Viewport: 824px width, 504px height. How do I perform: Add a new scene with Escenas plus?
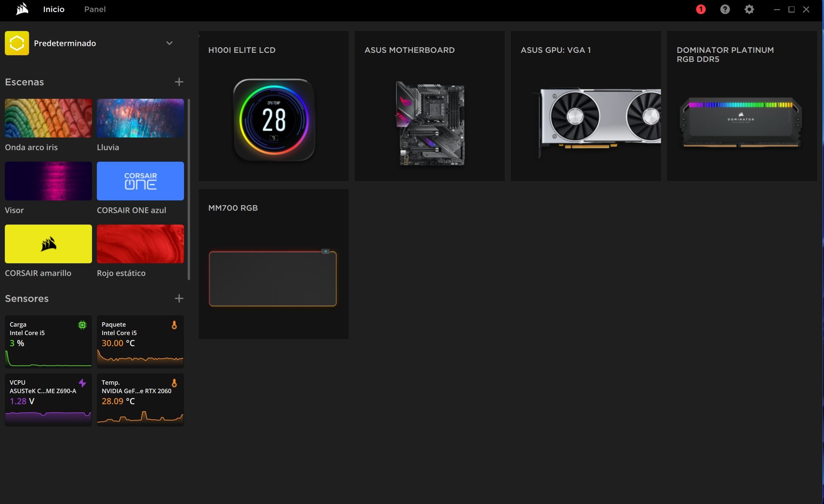[179, 82]
